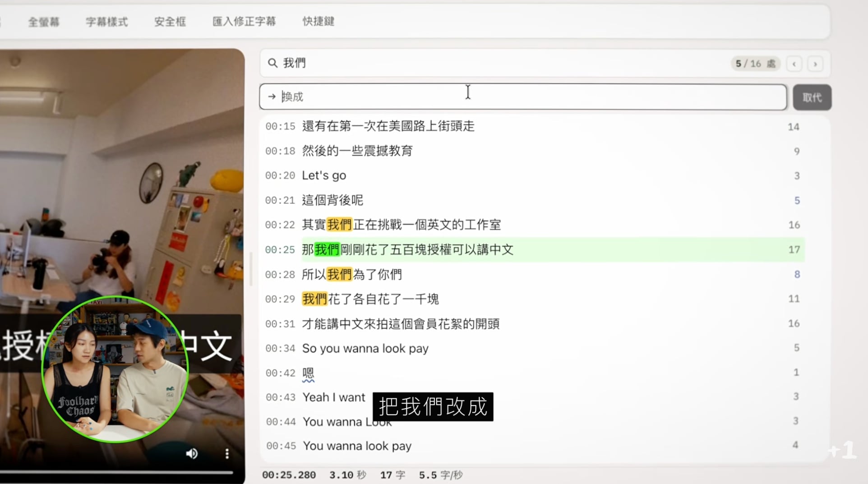The image size is (868, 484).
Task: Click timestamp 00:18
Action: tap(280, 151)
